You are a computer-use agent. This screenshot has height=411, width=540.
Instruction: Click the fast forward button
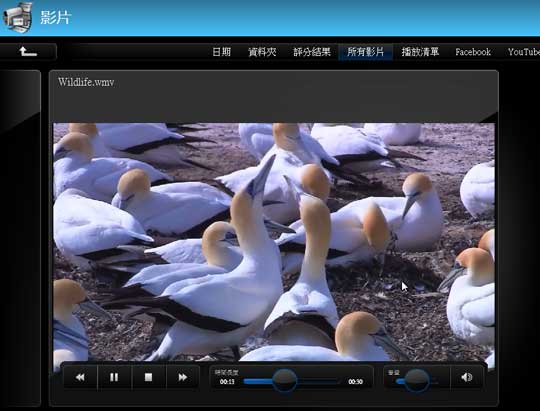pyautogui.click(x=183, y=378)
